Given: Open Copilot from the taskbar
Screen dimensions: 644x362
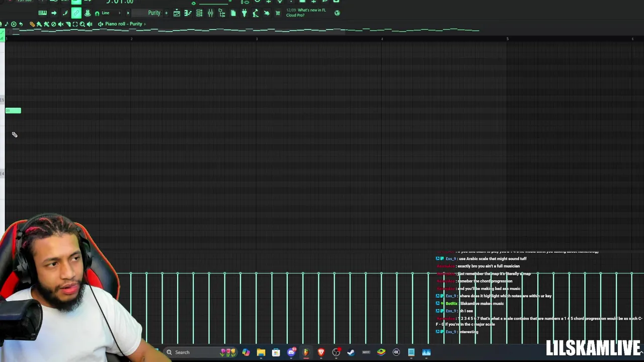Looking at the screenshot, I should pos(246,352).
